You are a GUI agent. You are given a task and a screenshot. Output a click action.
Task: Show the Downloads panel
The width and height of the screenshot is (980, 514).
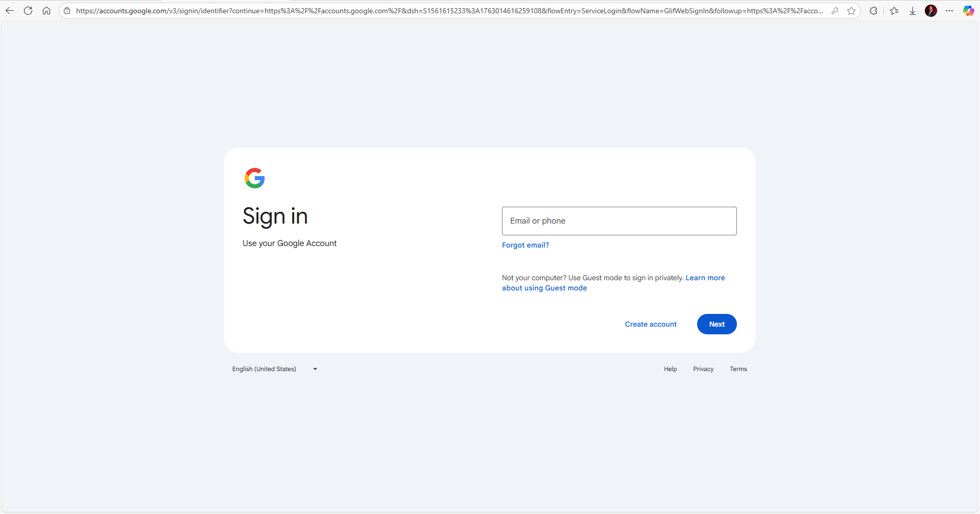(x=913, y=11)
